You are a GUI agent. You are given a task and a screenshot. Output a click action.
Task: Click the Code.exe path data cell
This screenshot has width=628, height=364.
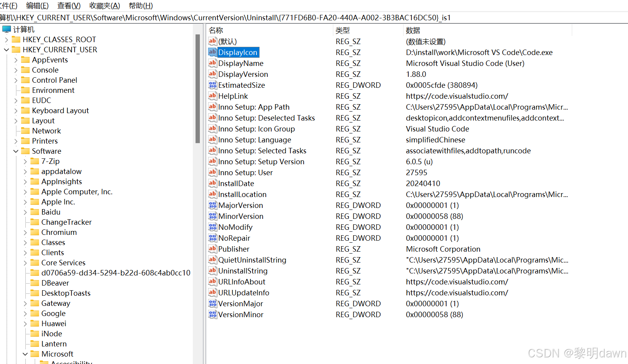pos(479,52)
